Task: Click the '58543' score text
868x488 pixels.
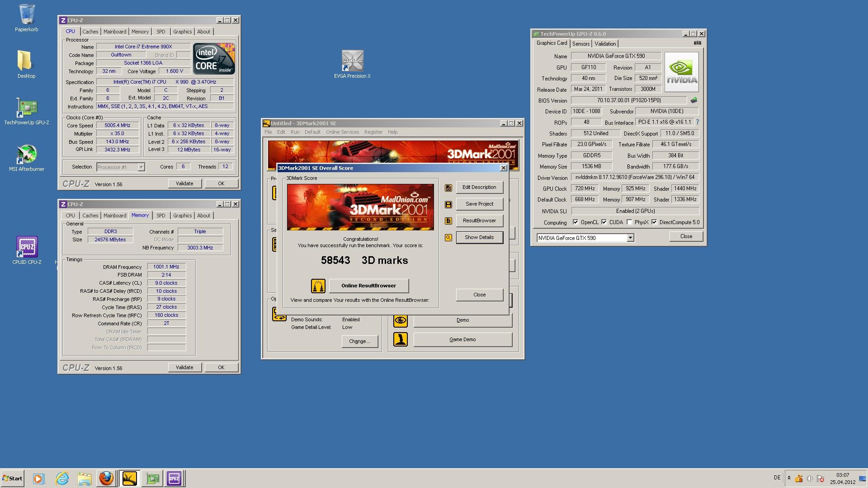Action: click(x=335, y=261)
